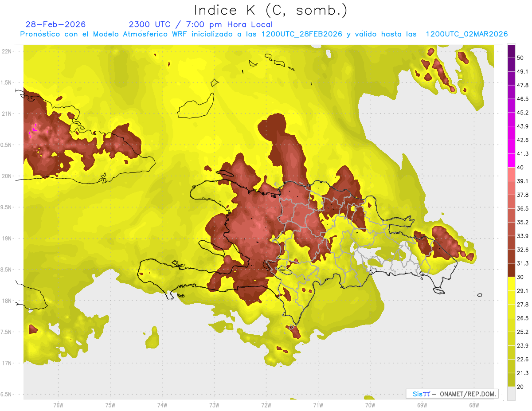Screen dimensions: 532x411
Task: Click the "26.5" color scale value
Action: point(523,318)
